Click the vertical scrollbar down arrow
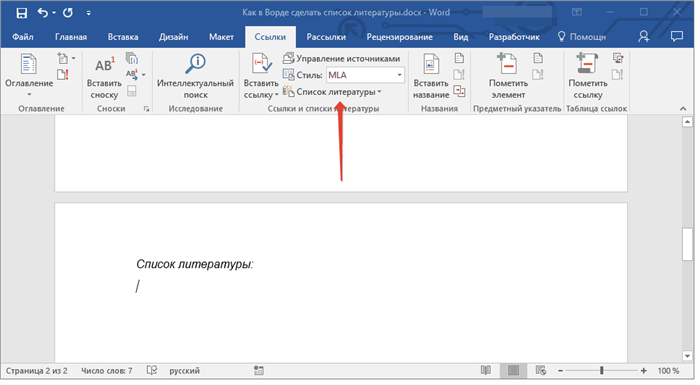Image resolution: width=700 pixels, height=385 pixels. pyautogui.click(x=688, y=356)
